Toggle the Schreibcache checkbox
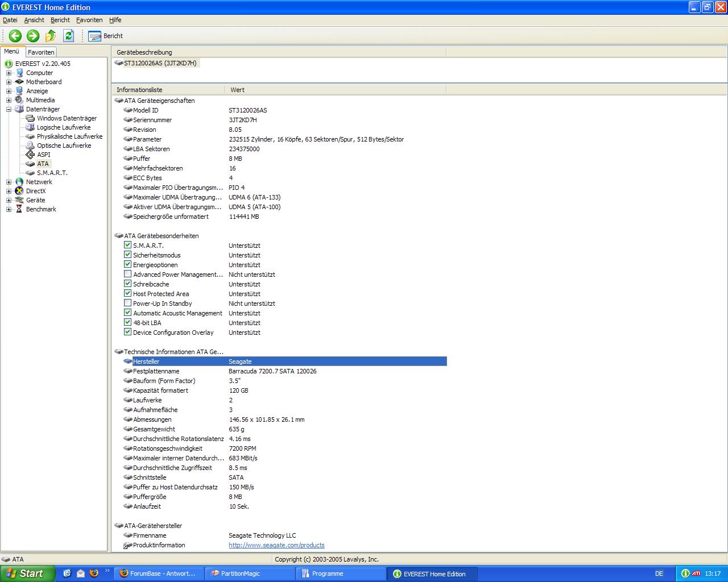728x582 pixels. pyautogui.click(x=127, y=284)
